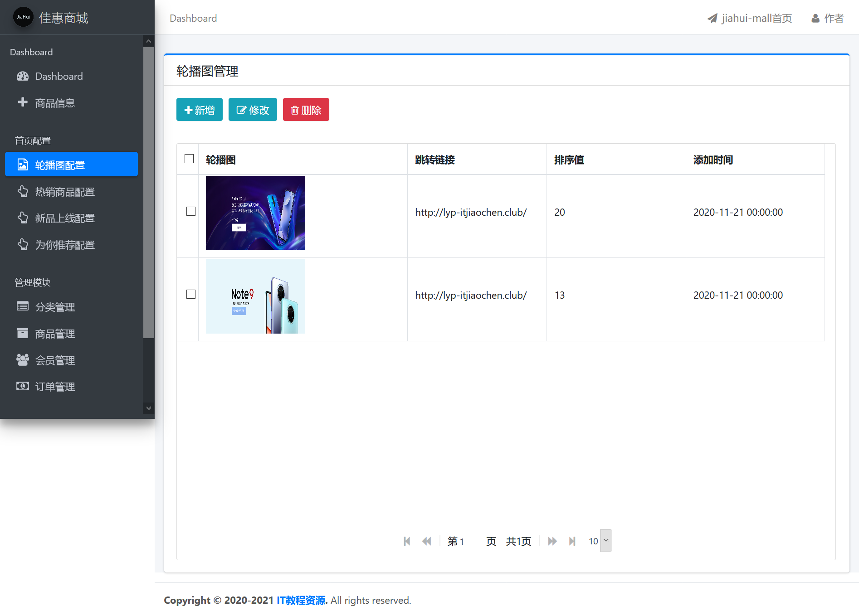Click the Note9 carousel thumbnail
Image resolution: width=859 pixels, height=616 pixels.
(x=255, y=296)
